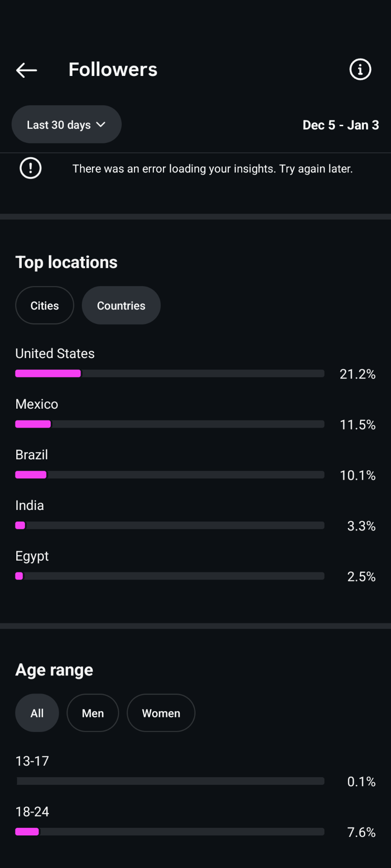Tap the Mexico progress bar
This screenshot has width=391, height=868.
click(x=170, y=424)
